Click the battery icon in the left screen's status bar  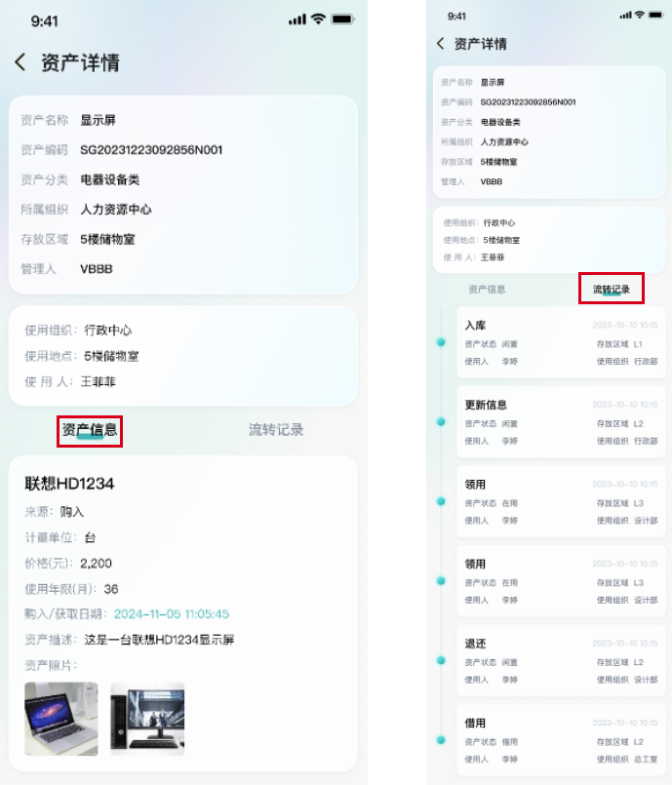[342, 20]
